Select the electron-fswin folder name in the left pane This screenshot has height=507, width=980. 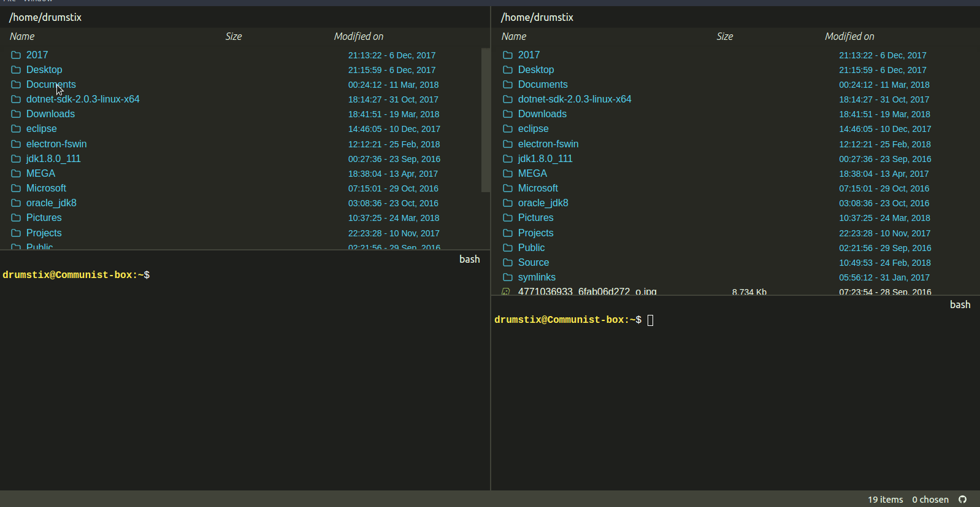[56, 144]
